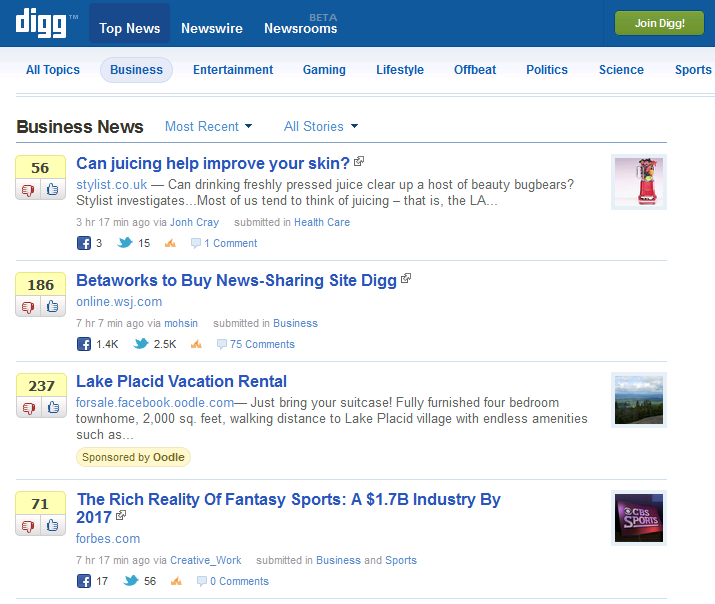The image size is (715, 604).
Task: Open 'Lake Placid Vacation Rental' headline
Action: click(x=181, y=382)
